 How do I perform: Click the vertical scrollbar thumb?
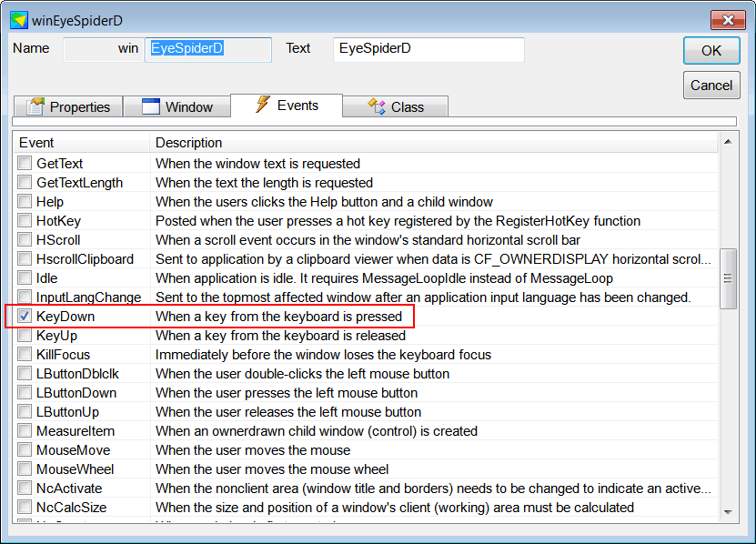pyautogui.click(x=728, y=278)
